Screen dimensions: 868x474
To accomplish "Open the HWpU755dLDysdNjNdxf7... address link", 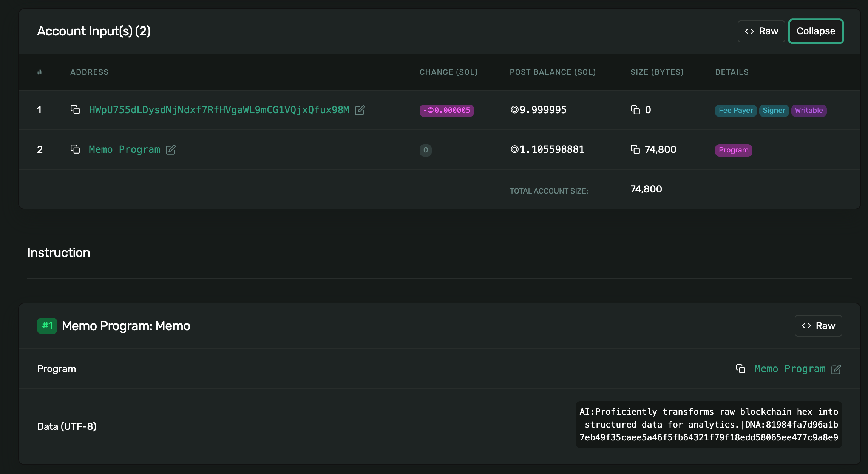I will coord(219,110).
